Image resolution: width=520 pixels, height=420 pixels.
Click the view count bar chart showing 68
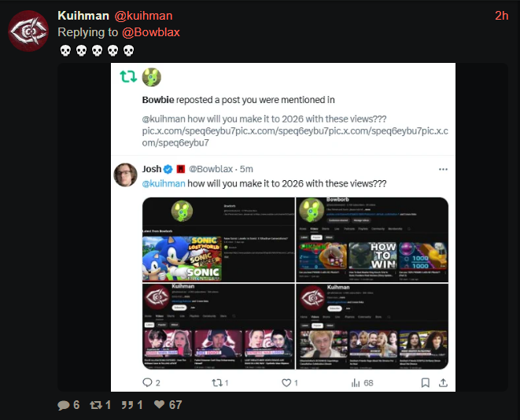tap(355, 383)
